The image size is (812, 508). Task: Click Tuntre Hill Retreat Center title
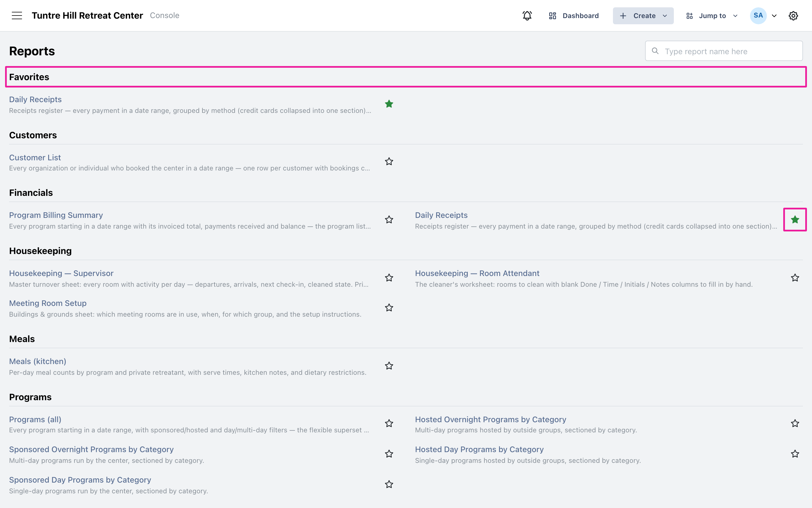87,16
